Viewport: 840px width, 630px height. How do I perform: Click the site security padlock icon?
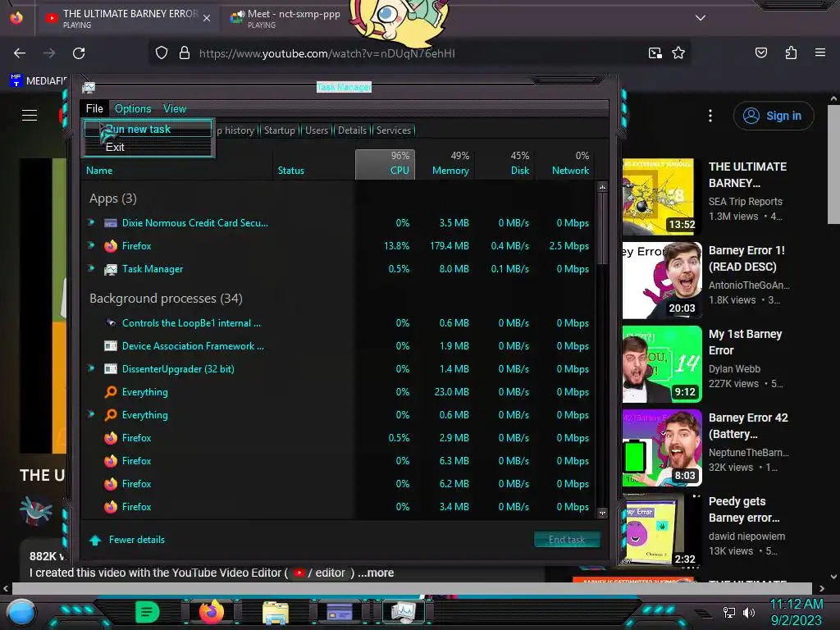(x=185, y=53)
